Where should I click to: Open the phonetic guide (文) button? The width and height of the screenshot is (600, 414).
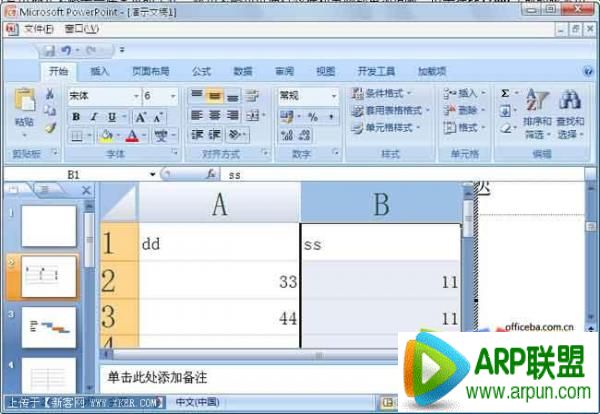tap(161, 135)
